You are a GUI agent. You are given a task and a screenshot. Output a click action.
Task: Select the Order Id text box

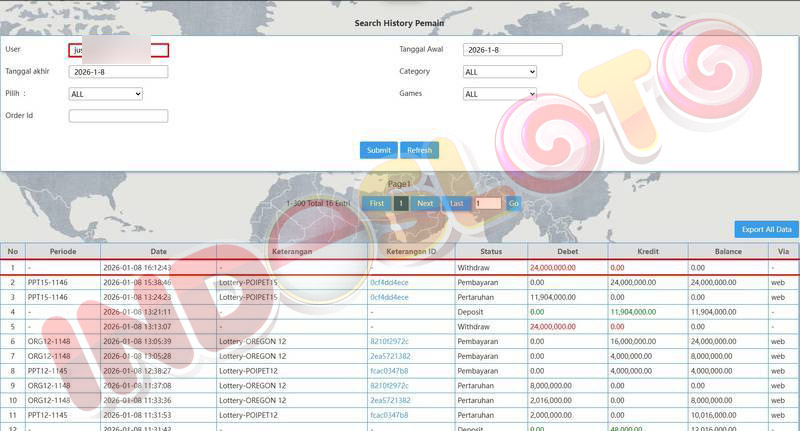tap(118, 116)
